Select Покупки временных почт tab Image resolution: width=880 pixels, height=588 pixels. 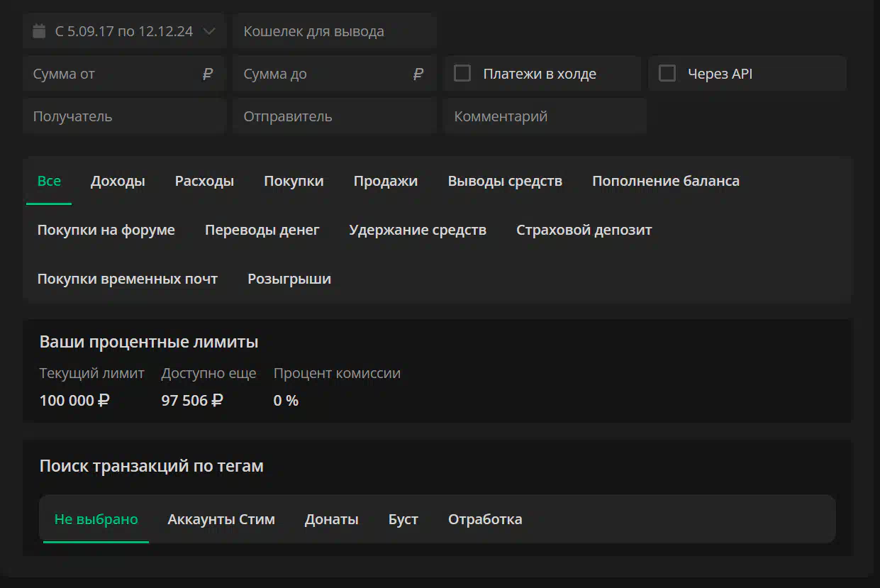[x=128, y=279]
